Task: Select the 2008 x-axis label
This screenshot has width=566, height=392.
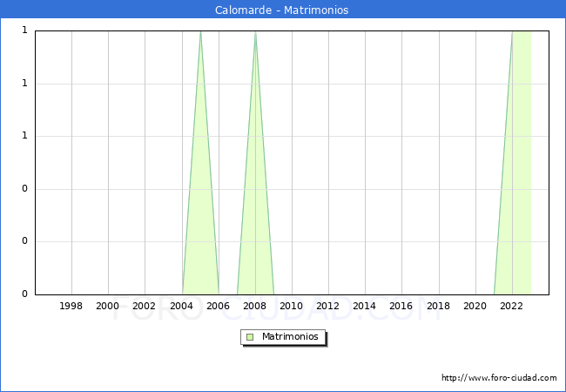Action: pyautogui.click(x=255, y=306)
